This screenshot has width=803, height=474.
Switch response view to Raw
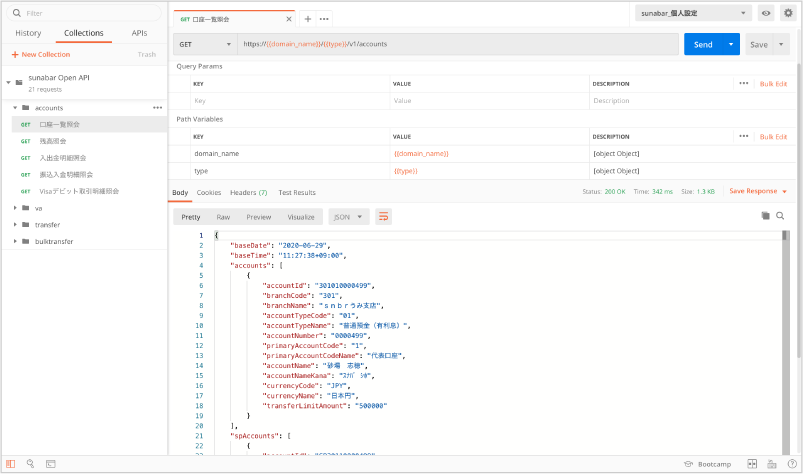coord(223,217)
